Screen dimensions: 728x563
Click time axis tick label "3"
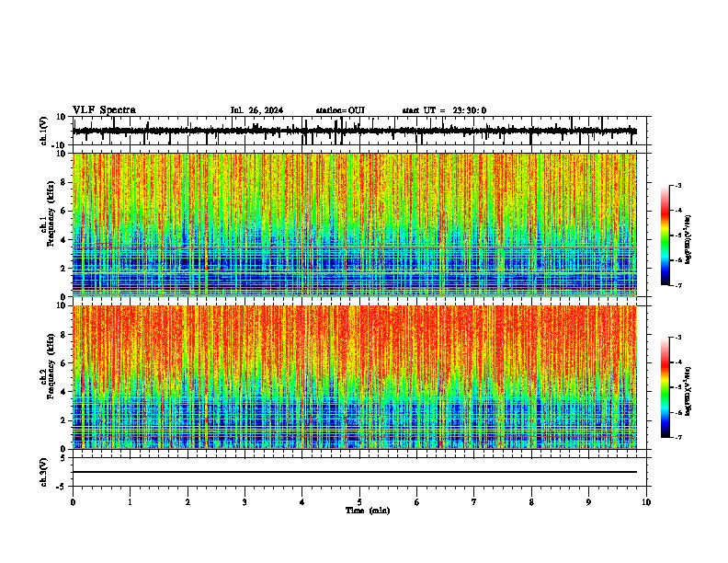tap(245, 502)
